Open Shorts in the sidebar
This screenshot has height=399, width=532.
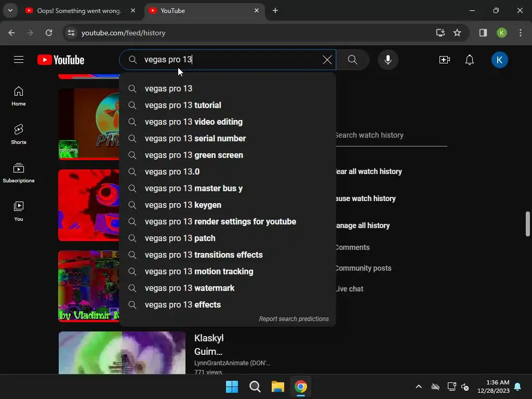pos(19,135)
